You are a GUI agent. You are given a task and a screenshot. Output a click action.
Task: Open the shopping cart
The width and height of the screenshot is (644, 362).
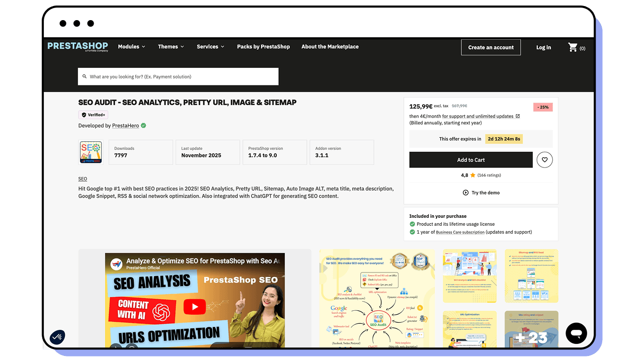[573, 47]
